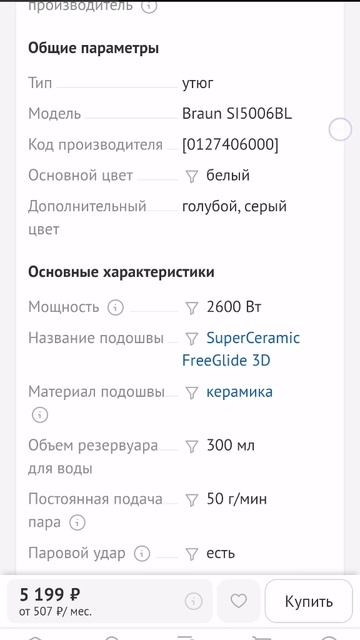Tap the round floating circle button
Viewport: 360px width, 640px height.
point(340,129)
